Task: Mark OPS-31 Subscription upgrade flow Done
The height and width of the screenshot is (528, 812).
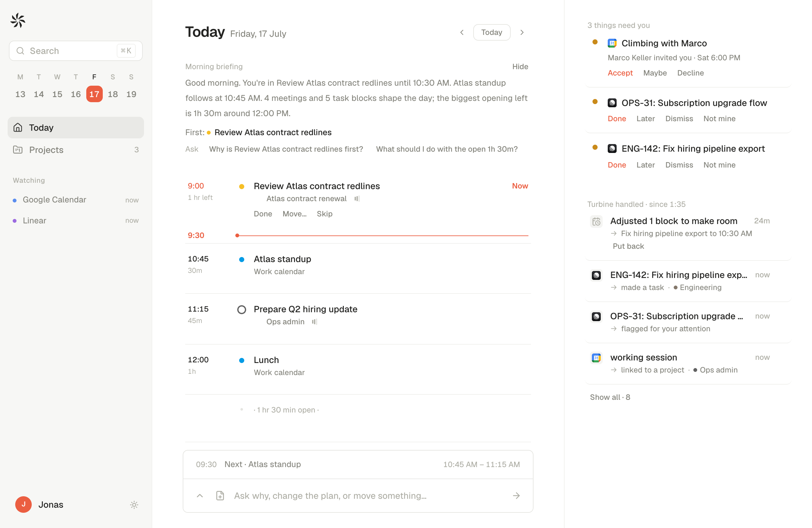Action: coord(617,118)
